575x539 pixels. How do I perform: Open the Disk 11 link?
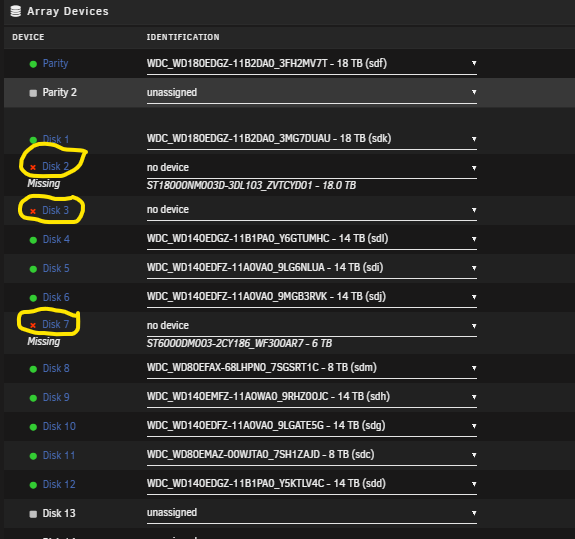tap(59, 455)
